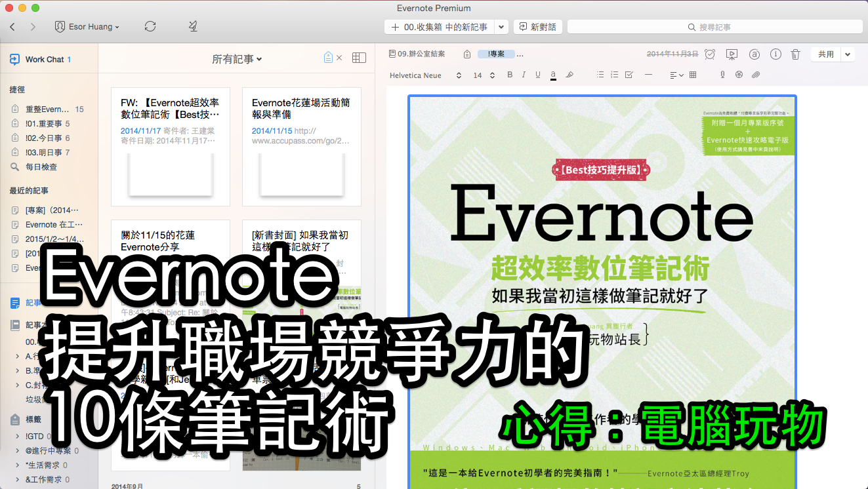Screen dimensions: 868x489
Task: Open the annotate icon
Action: 754,54
